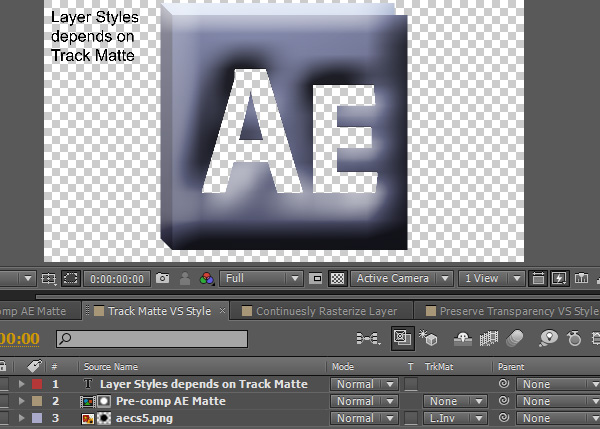Viewport: 600px width, 429px height.
Task: Open Mode dropdown for aecs5.png
Action: tap(364, 418)
